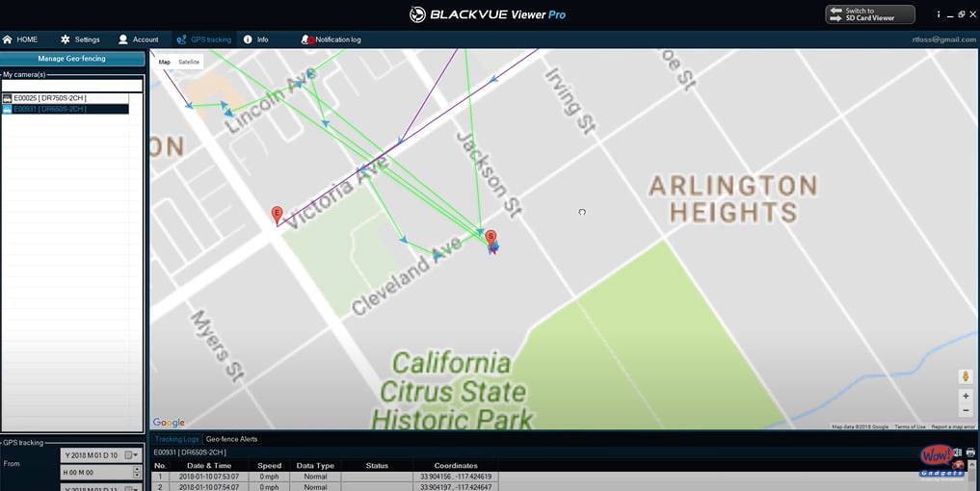Viewport: 980px width, 491px height.
Task: Select camera E00931 [DR650S-2CH]
Action: 65,109
